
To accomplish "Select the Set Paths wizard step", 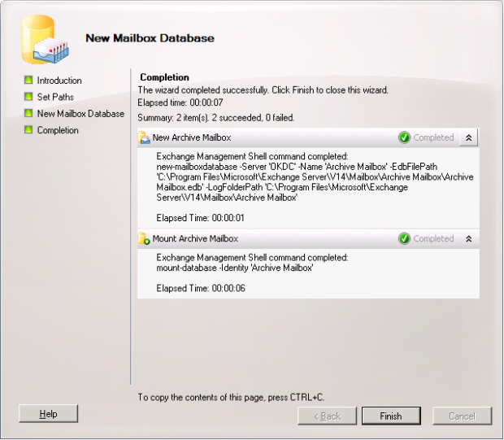I will [55, 97].
